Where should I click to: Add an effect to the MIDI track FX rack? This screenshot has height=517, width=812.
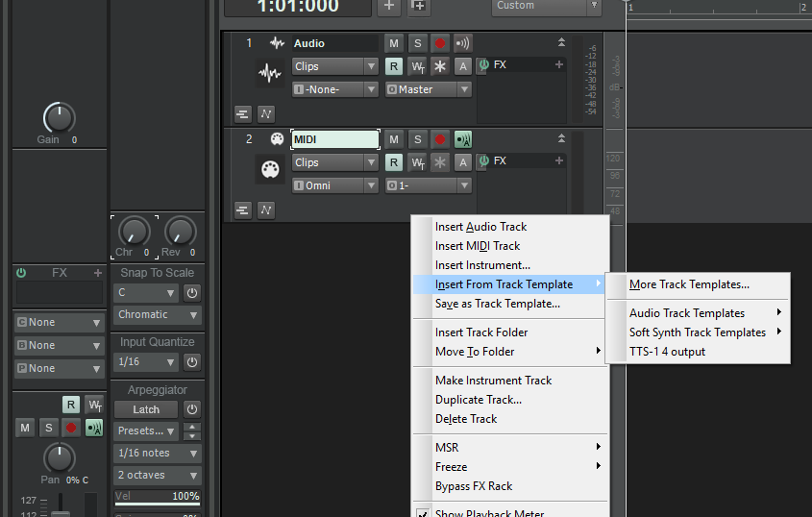[559, 160]
